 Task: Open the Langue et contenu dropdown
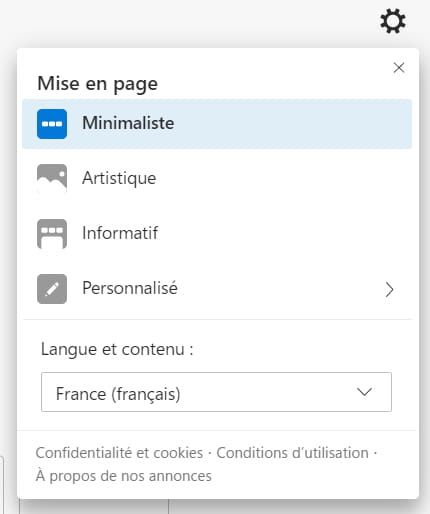click(216, 392)
